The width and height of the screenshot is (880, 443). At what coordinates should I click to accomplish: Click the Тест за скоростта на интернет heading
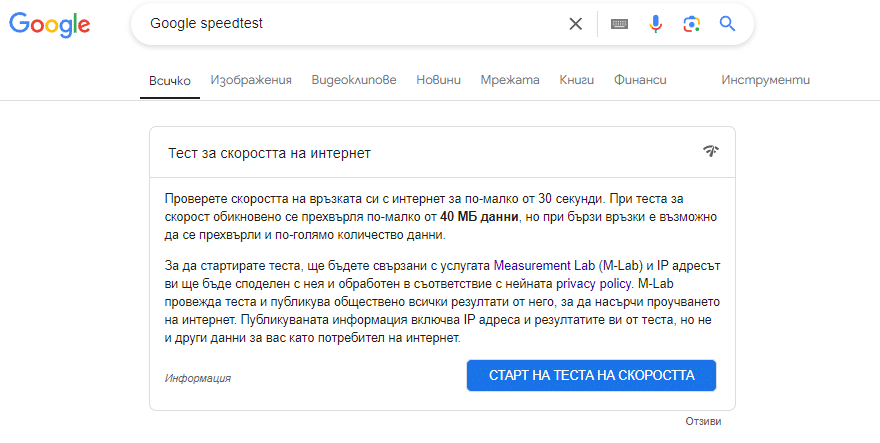[x=269, y=153]
